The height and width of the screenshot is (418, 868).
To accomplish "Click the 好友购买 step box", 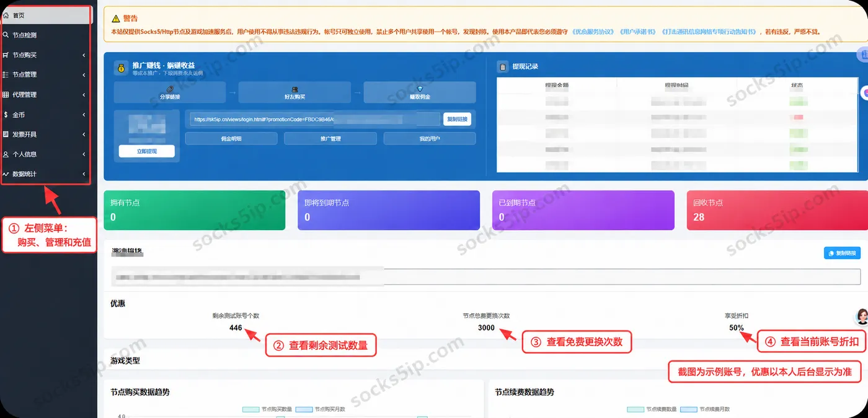I will tap(295, 92).
